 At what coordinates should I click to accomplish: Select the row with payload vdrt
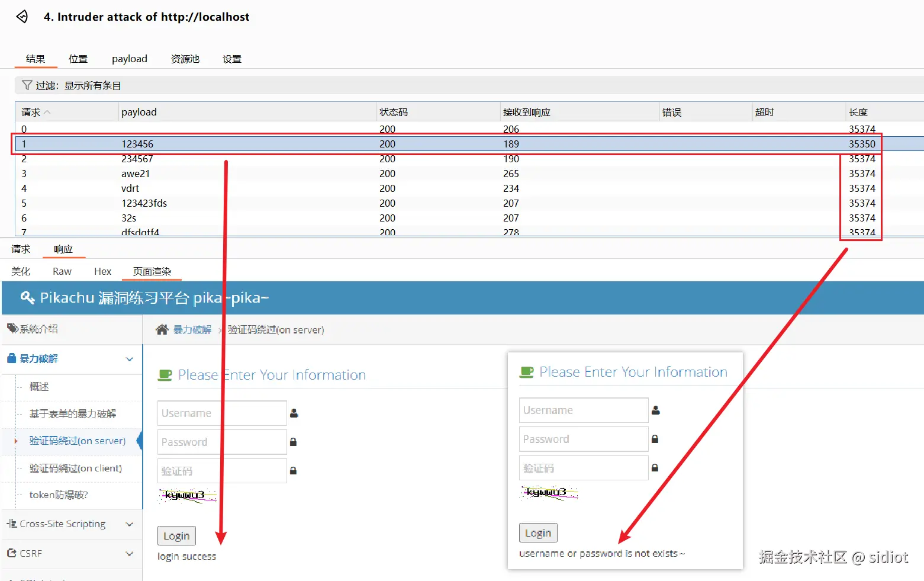[469, 188]
